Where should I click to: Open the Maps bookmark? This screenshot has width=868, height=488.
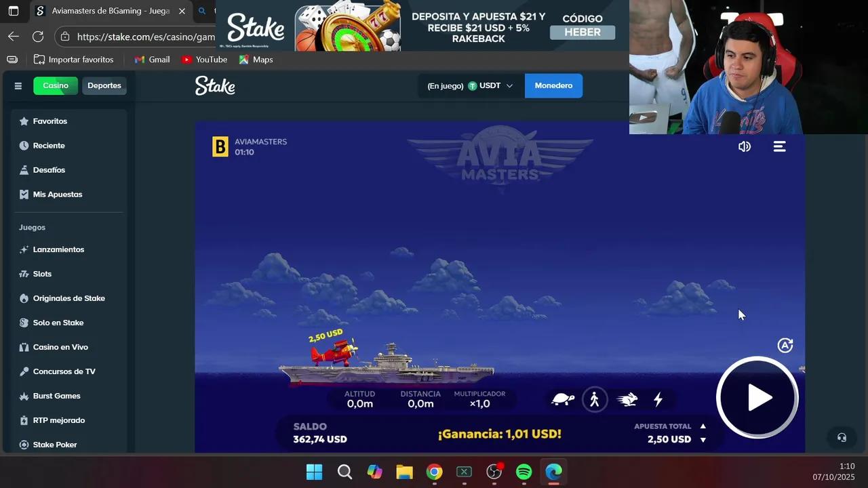click(256, 60)
